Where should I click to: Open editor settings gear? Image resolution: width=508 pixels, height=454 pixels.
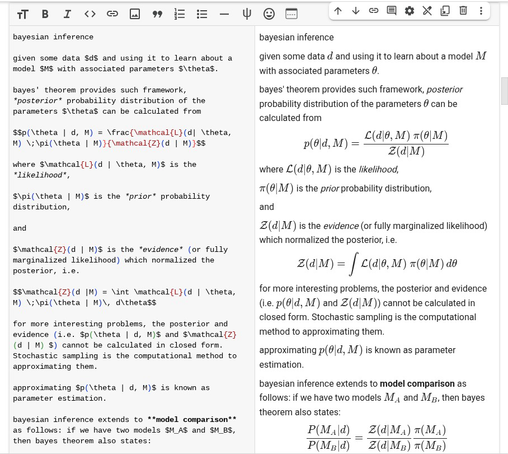click(409, 11)
